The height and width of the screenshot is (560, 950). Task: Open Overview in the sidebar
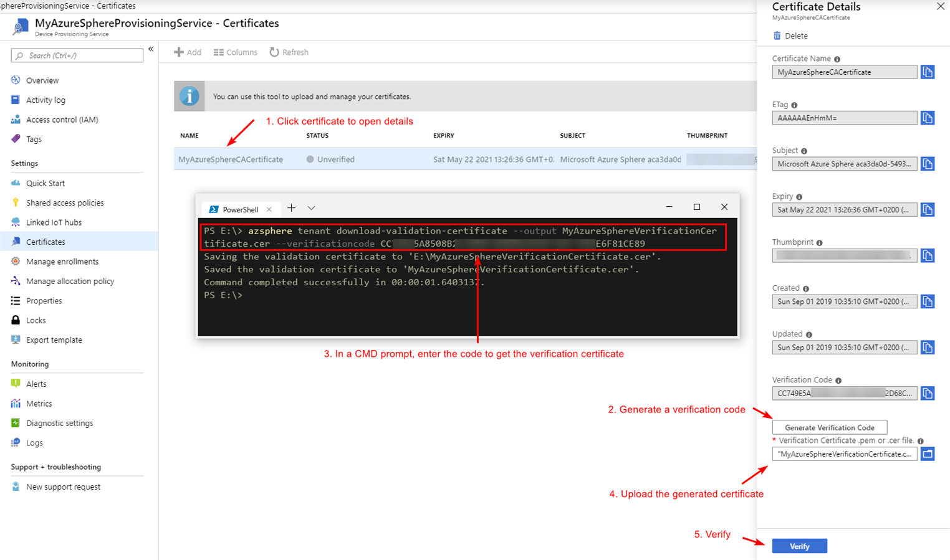42,80
